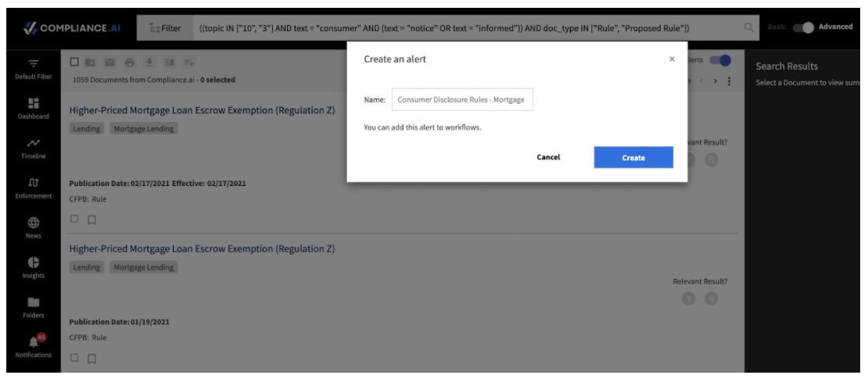
Task: Click the email documents toolbar icon
Action: 109,62
